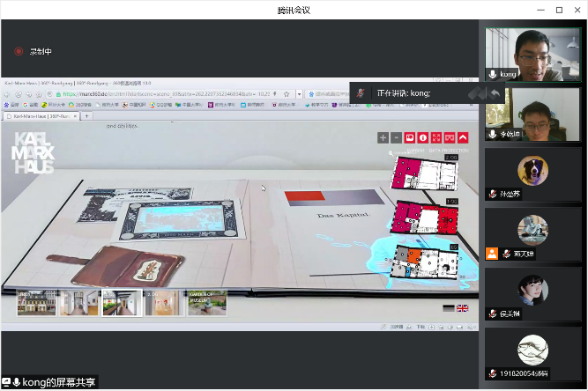Open a new browser tab

pyautogui.click(x=86, y=115)
